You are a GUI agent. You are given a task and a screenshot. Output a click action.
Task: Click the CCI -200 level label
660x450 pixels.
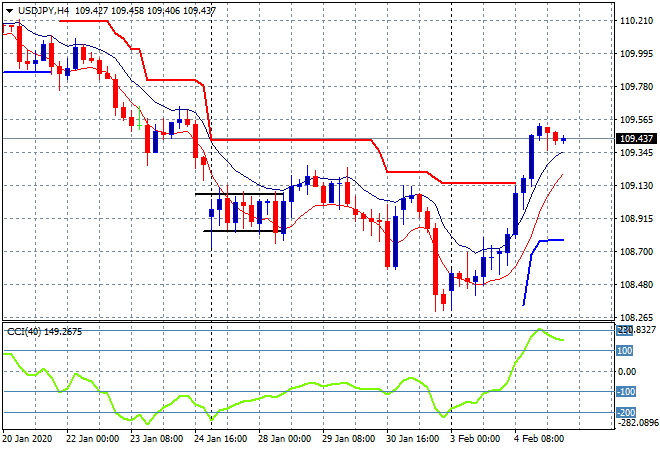(626, 413)
